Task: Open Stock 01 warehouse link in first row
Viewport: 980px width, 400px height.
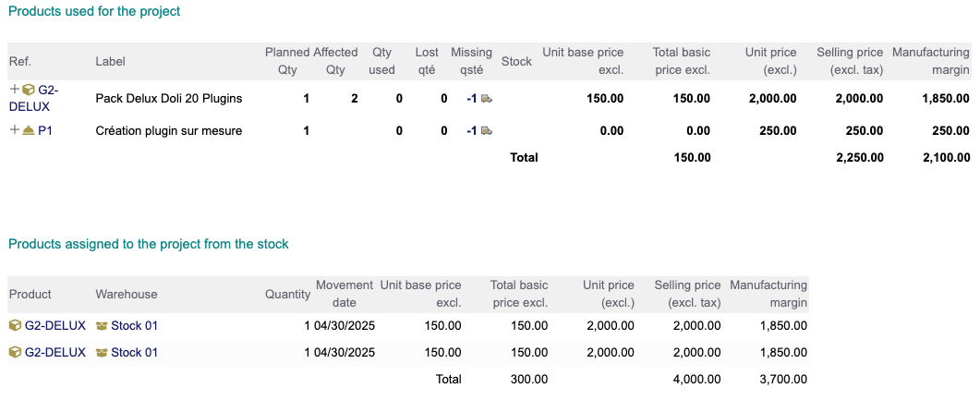Action: 134,325
